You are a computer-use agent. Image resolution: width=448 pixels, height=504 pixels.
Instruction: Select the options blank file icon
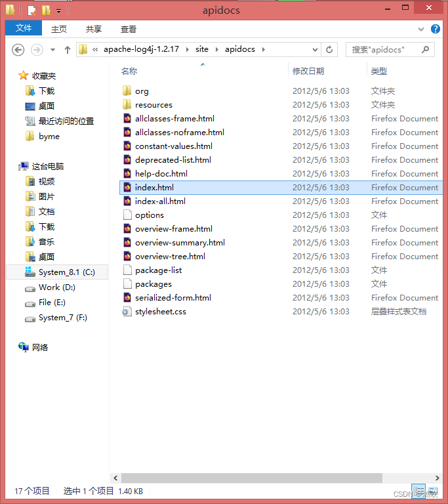tap(128, 215)
